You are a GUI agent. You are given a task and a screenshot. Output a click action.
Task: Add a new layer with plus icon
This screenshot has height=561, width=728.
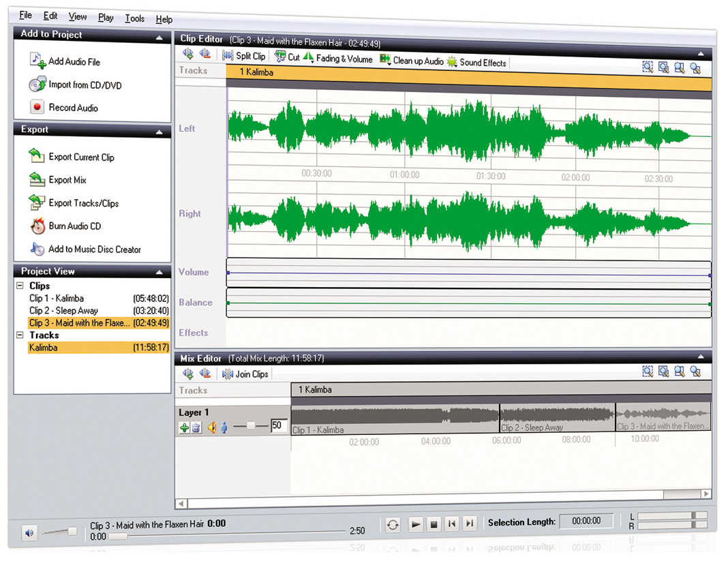(184, 427)
